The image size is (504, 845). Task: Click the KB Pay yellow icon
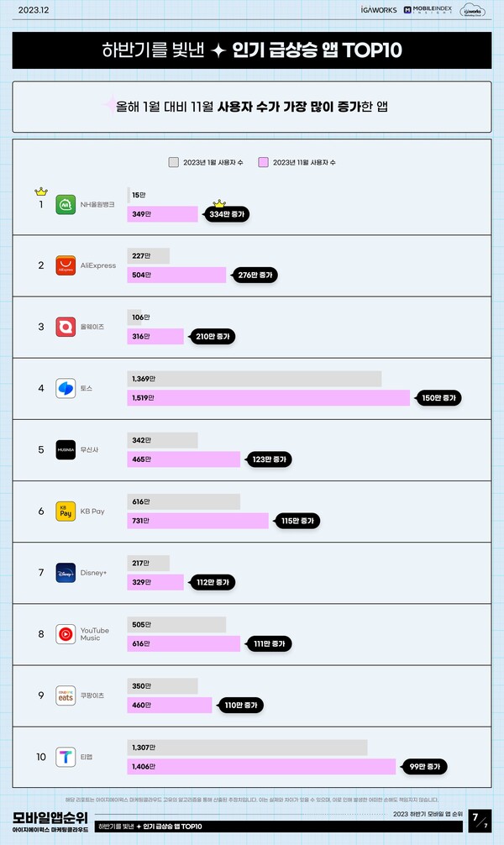(66, 512)
